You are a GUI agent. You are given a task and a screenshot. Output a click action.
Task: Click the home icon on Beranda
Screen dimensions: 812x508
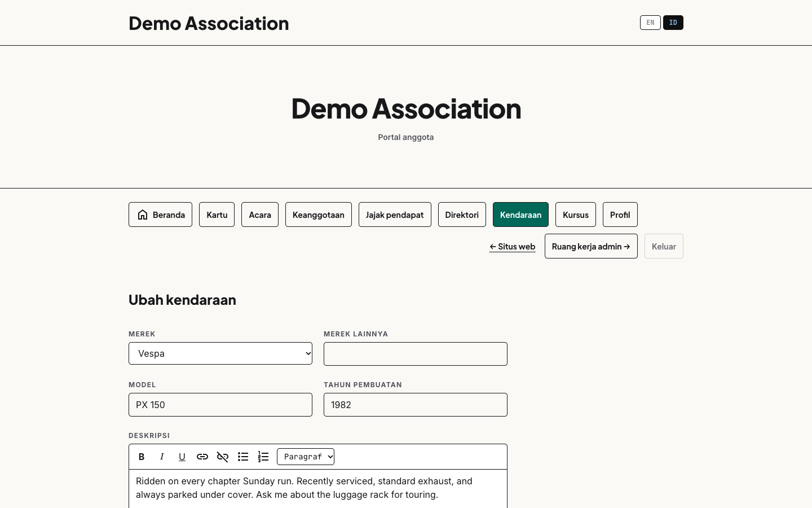[x=143, y=214]
